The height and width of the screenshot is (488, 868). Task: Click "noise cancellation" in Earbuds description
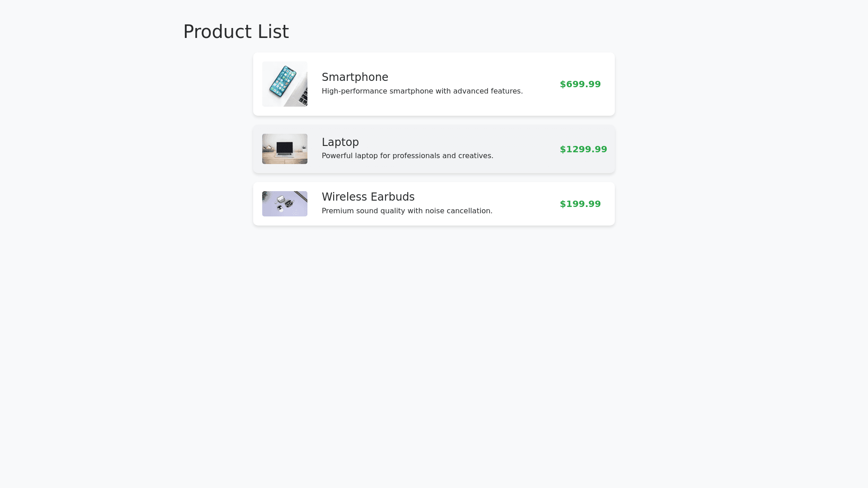pyautogui.click(x=458, y=211)
